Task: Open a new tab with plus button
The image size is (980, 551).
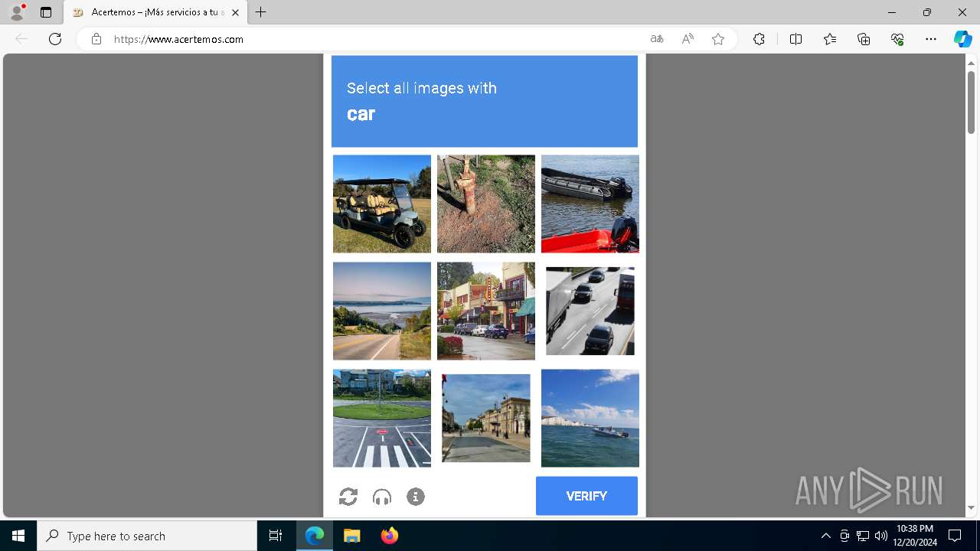Action: pos(261,12)
